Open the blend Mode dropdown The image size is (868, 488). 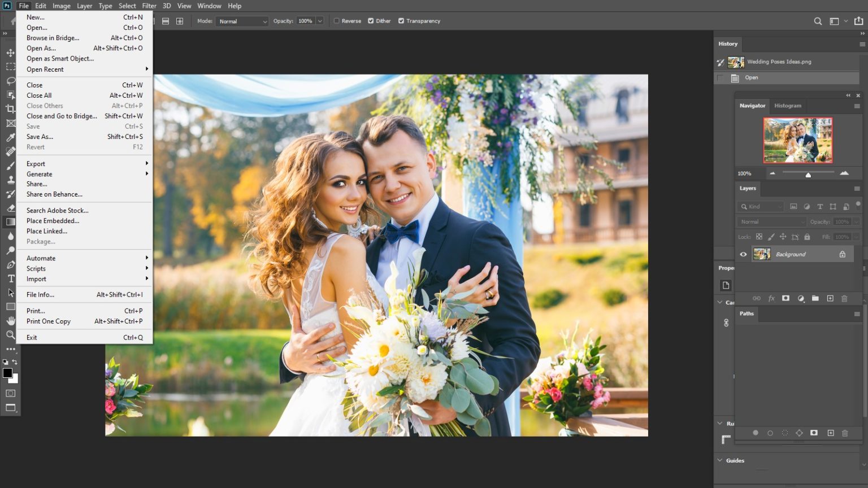coord(242,21)
